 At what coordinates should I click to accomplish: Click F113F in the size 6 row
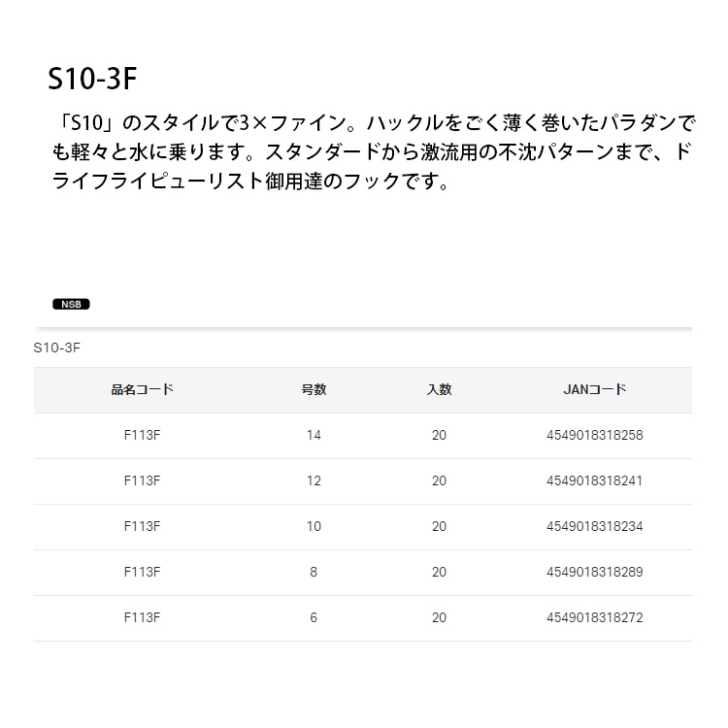coord(143,618)
